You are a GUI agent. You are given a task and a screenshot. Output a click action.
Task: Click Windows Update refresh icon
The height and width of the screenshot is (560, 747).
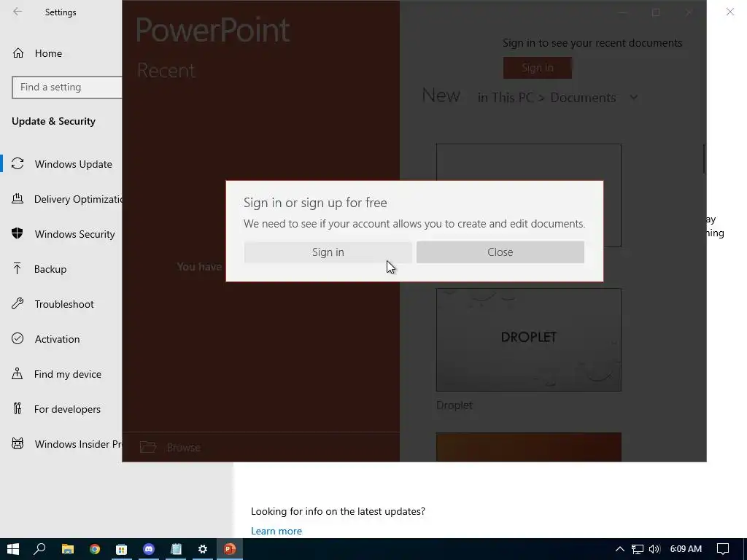[x=18, y=164]
